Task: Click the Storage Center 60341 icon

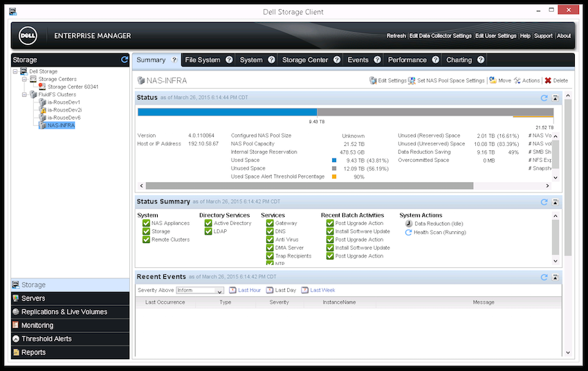Action: point(42,87)
